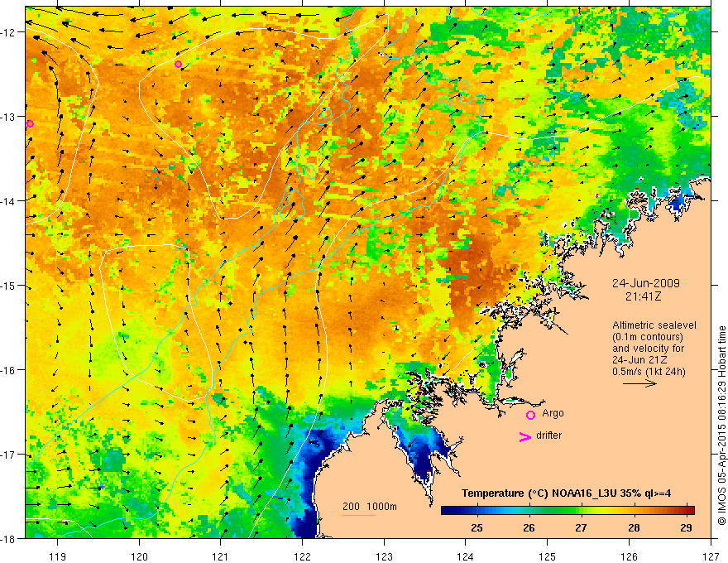Click the IMOS copyright timestamp text

click(721, 426)
